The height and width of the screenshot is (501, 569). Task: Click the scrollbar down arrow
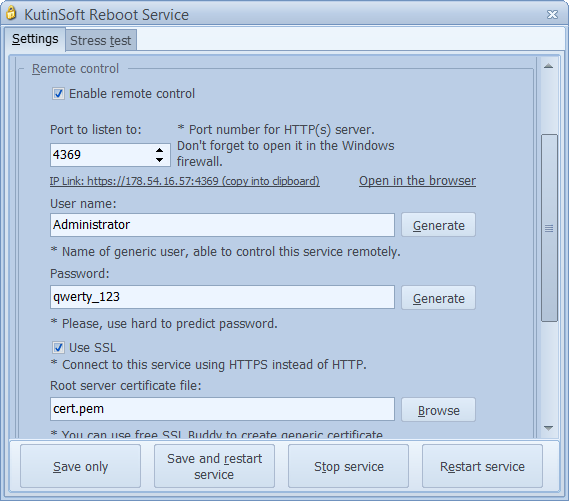[x=549, y=428]
